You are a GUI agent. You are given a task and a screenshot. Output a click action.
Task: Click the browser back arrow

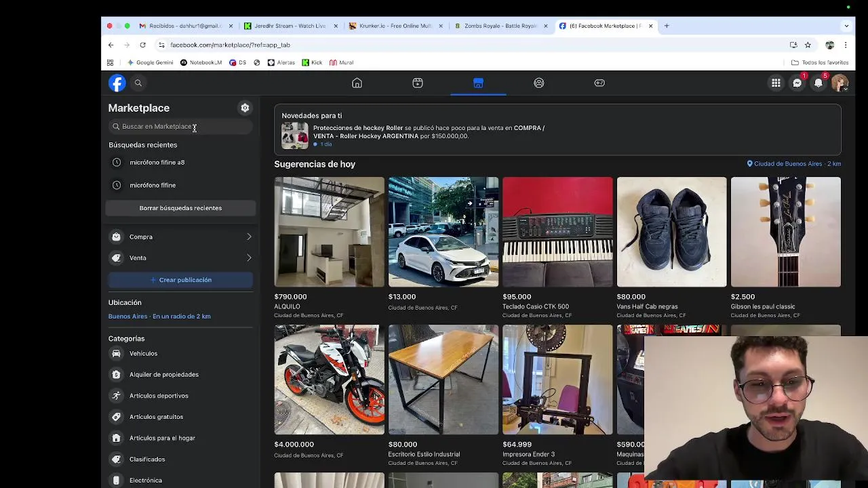click(111, 45)
